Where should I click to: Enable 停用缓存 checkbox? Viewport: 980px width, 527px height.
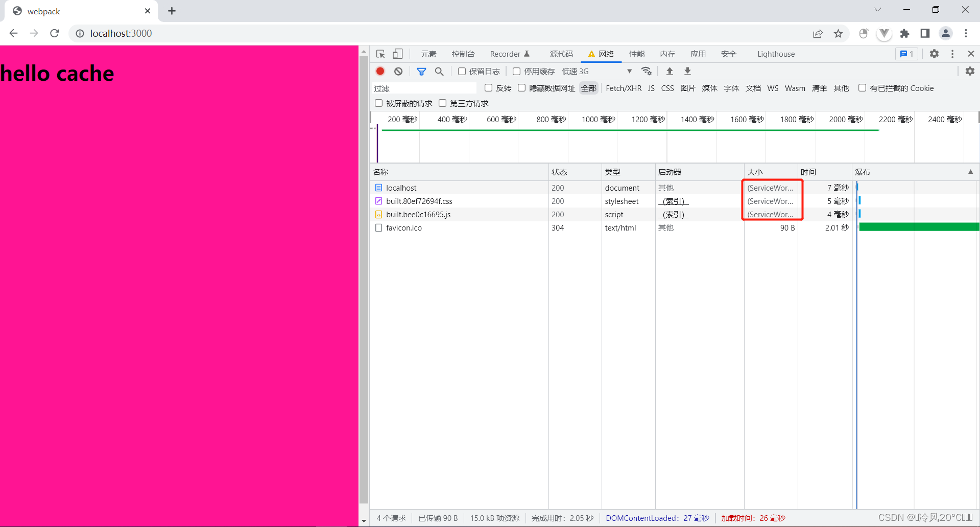(x=516, y=71)
